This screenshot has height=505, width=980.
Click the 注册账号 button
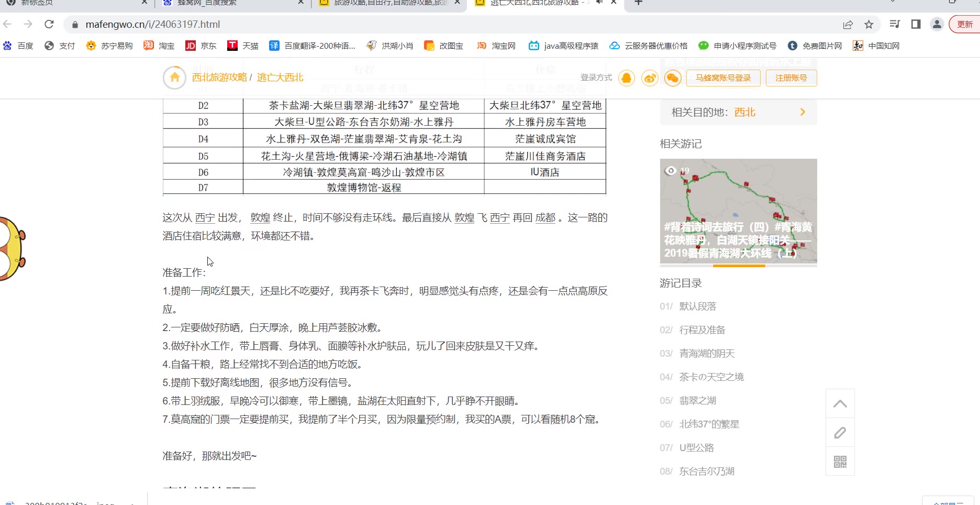pos(791,78)
